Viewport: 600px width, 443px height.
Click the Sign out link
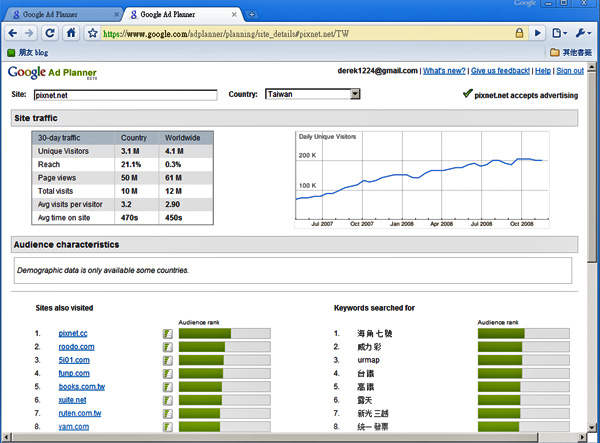coord(570,71)
